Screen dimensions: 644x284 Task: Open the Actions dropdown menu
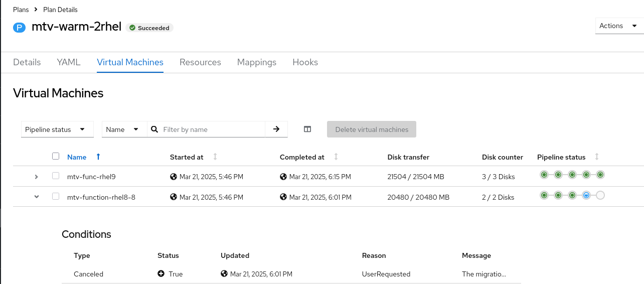[619, 26]
